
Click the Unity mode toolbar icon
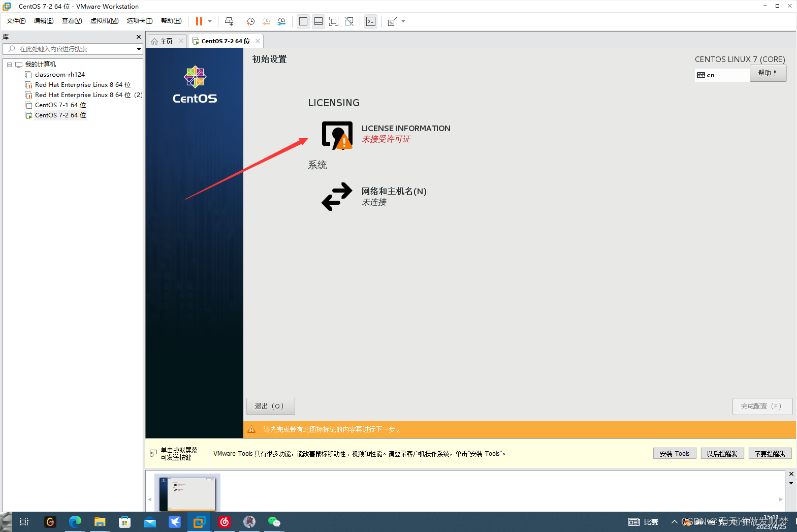(349, 21)
